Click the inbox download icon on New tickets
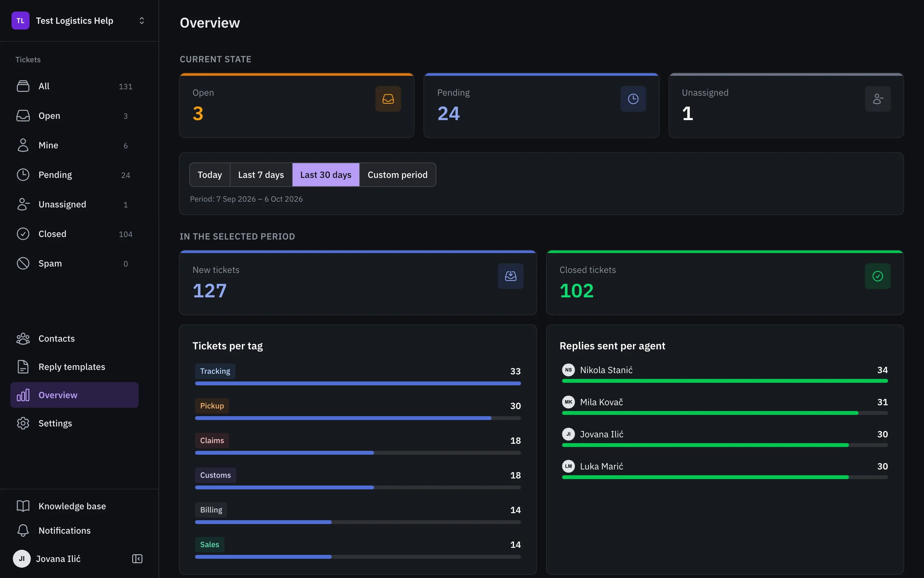The image size is (924, 578). [x=510, y=276]
